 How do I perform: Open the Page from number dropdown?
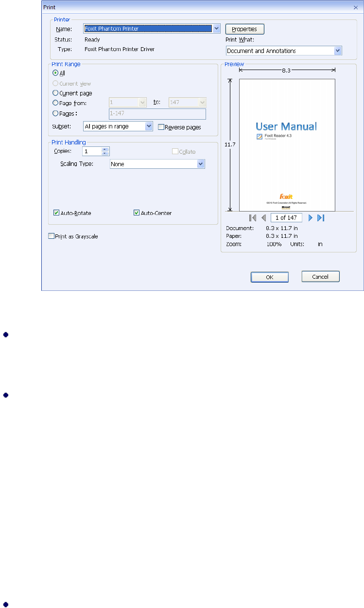click(x=142, y=103)
